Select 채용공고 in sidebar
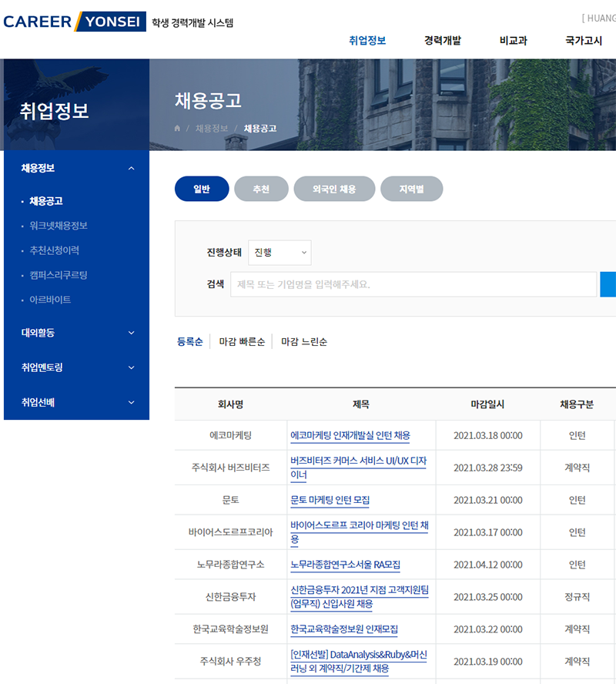Screen dimensions: 616x684 (x=46, y=201)
